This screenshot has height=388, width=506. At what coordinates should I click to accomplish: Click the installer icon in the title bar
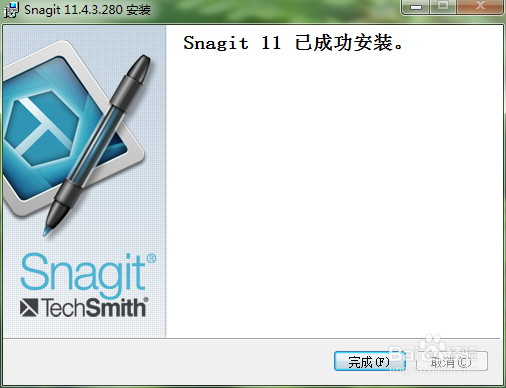point(11,10)
